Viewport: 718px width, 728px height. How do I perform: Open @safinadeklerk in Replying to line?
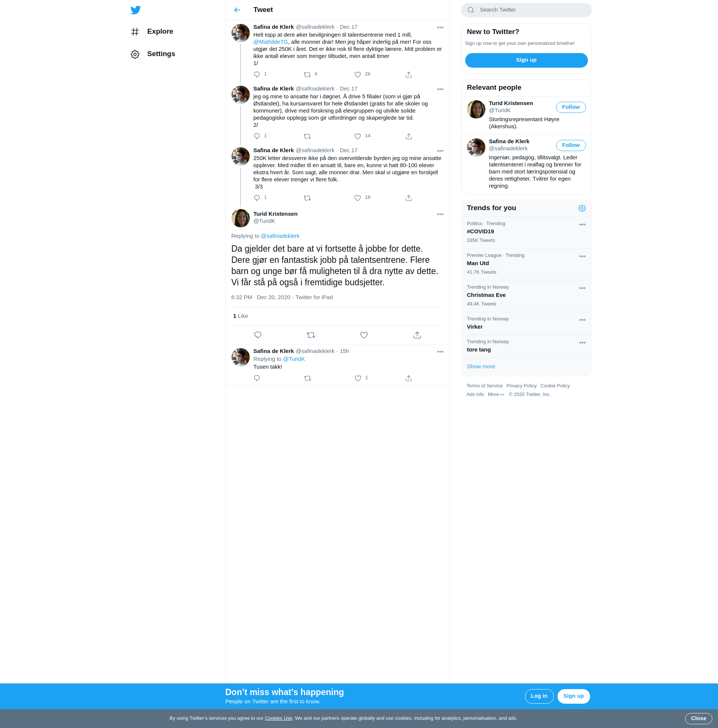(280, 236)
